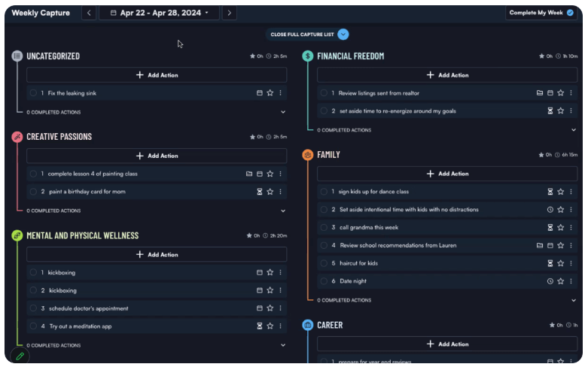
Task: Click the calendar icon on 'schedule doctor's appointment'
Action: [x=260, y=308]
